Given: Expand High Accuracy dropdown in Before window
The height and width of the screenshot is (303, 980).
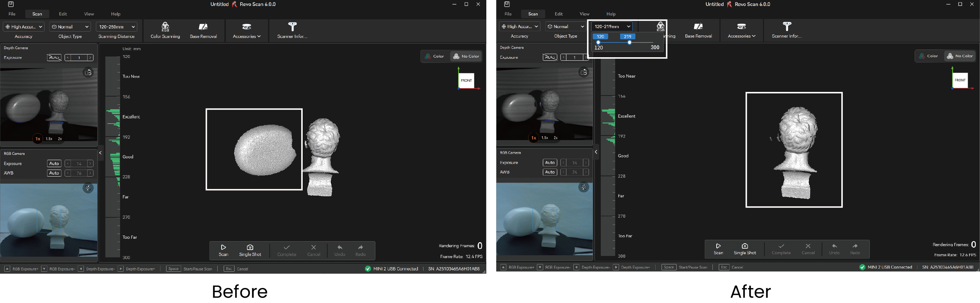Looking at the screenshot, I should click(24, 27).
